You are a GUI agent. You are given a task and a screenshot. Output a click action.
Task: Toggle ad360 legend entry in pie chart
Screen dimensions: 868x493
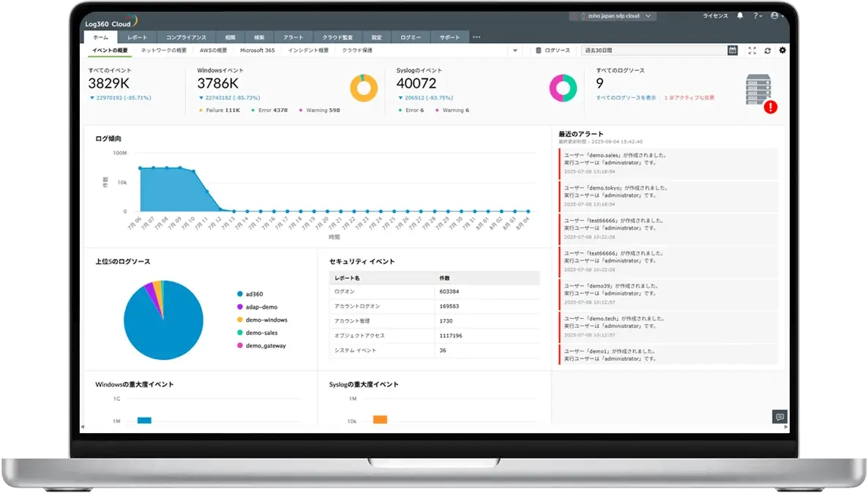click(x=250, y=294)
